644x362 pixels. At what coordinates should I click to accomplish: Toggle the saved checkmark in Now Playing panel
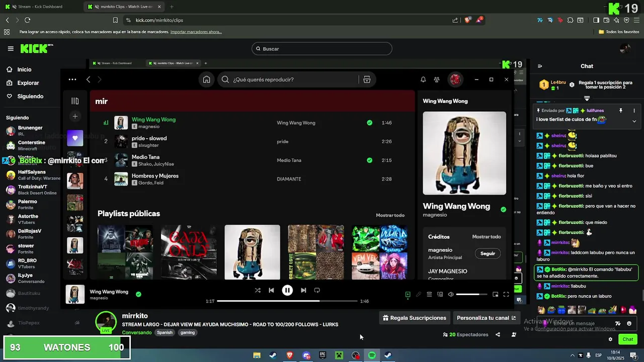pyautogui.click(x=503, y=210)
